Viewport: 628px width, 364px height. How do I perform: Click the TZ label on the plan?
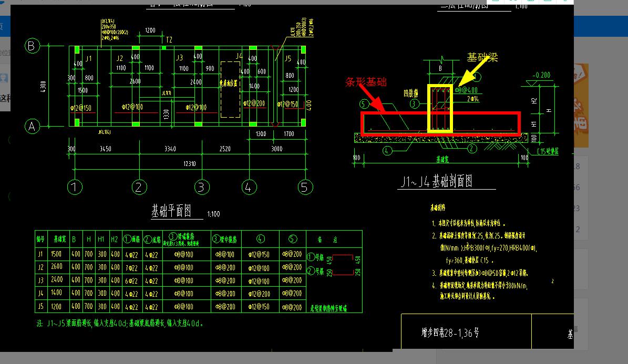tap(169, 39)
